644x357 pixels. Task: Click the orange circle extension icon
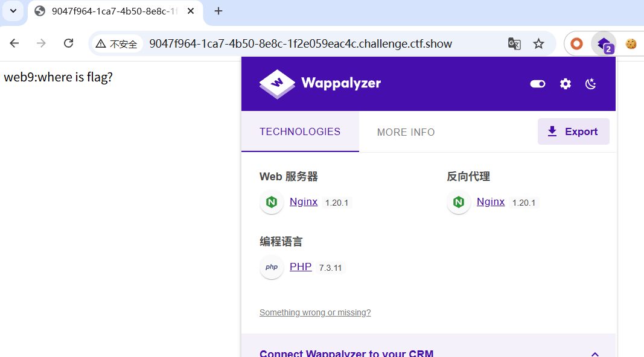pos(576,43)
